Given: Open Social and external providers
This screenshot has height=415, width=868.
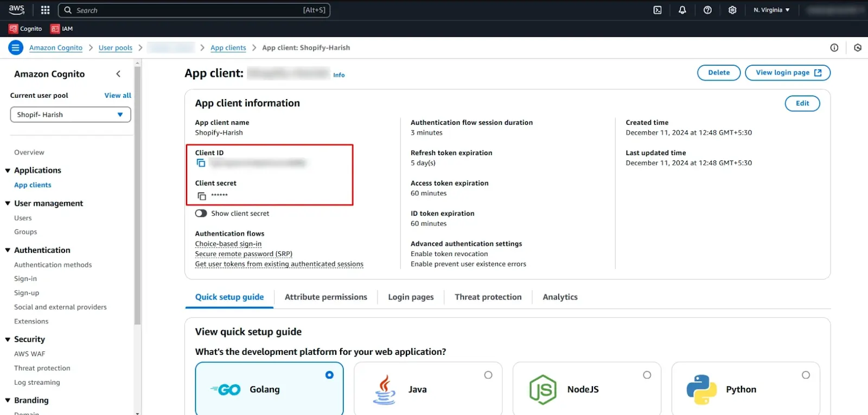Looking at the screenshot, I should click(x=60, y=307).
